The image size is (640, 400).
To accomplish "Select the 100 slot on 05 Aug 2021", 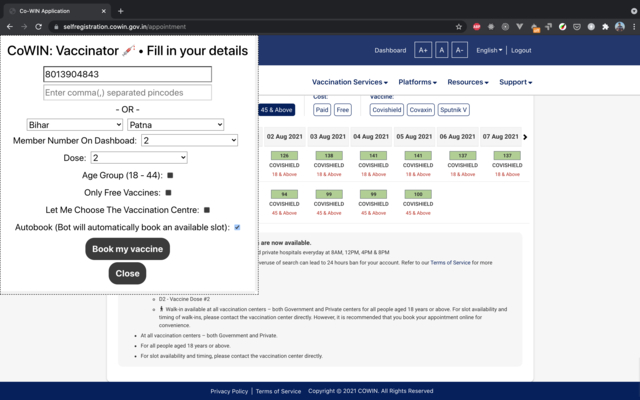I will (418, 194).
